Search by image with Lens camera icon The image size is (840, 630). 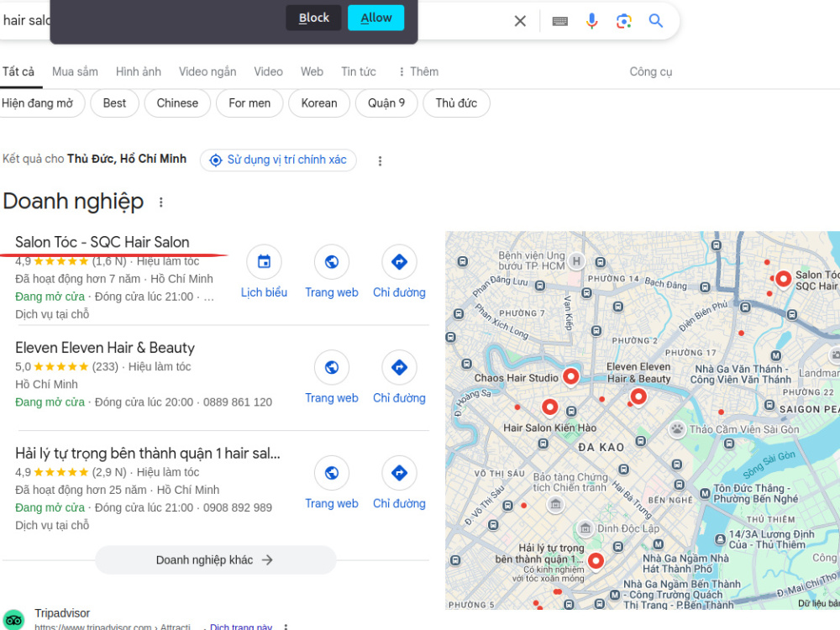tap(623, 21)
